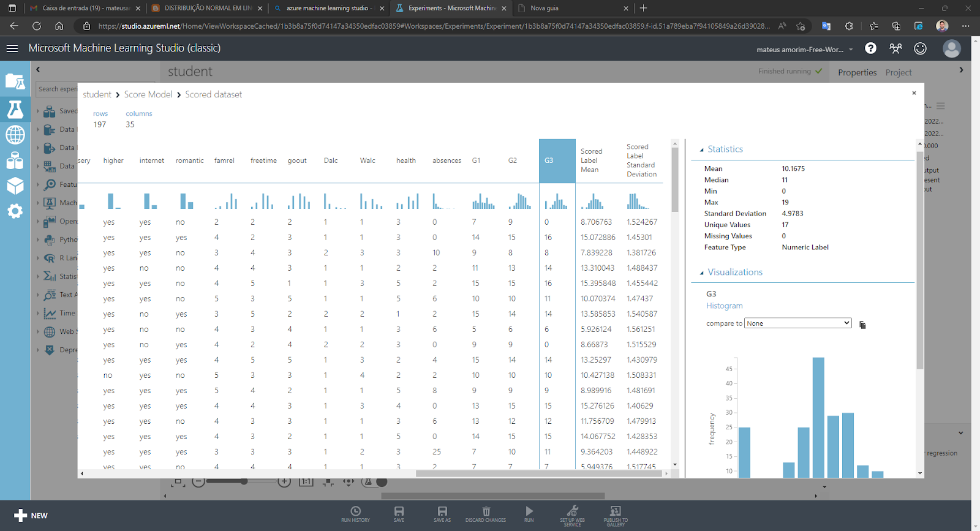The height and width of the screenshot is (531, 980).
Task: Expand the Machine Learning tree node
Action: [38, 203]
